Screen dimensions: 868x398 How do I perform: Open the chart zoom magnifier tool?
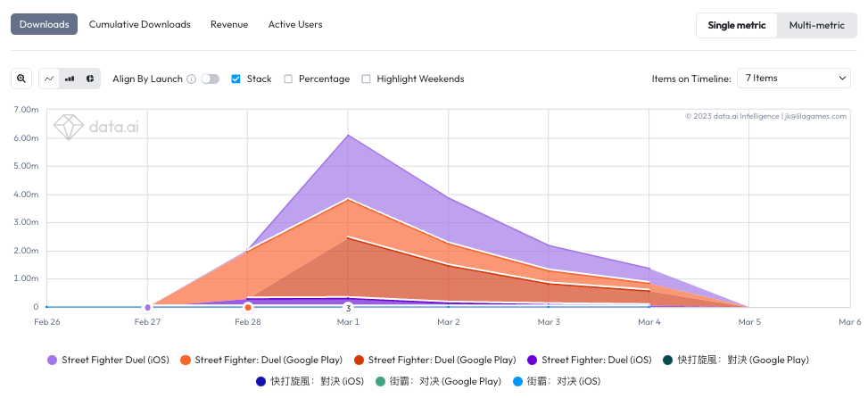coord(21,79)
